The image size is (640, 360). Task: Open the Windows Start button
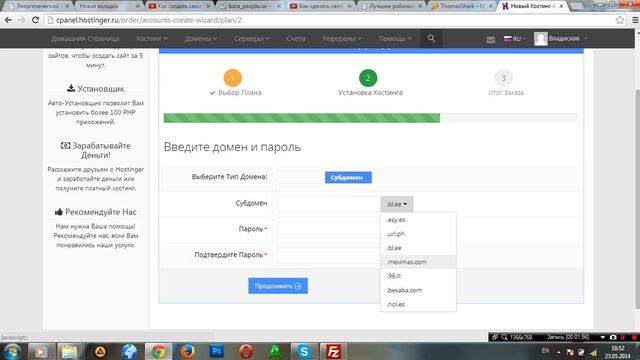point(12,351)
